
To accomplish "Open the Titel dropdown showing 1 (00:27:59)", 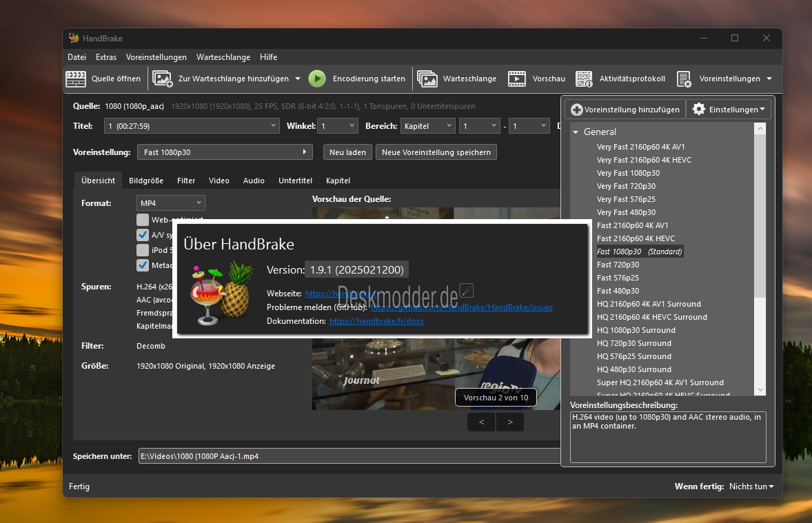I will [192, 126].
